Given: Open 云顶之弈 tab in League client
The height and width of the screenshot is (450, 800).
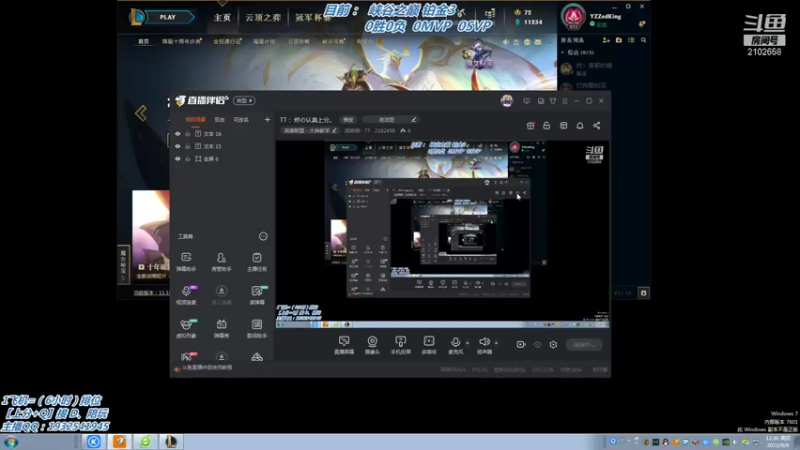Looking at the screenshot, I should tap(263, 18).
